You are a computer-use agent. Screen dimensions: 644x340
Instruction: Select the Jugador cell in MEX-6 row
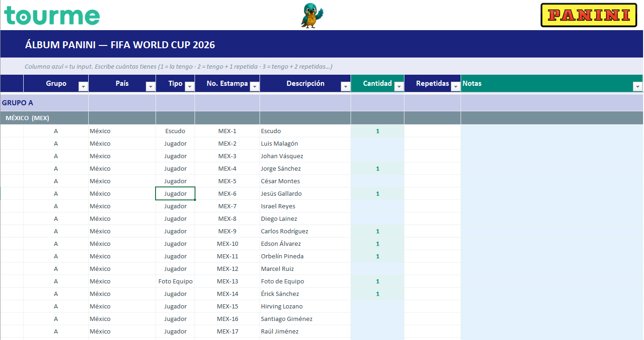pos(175,194)
